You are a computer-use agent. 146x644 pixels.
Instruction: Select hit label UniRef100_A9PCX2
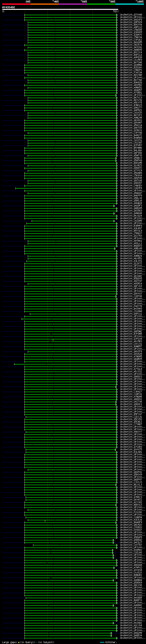[131, 27]
